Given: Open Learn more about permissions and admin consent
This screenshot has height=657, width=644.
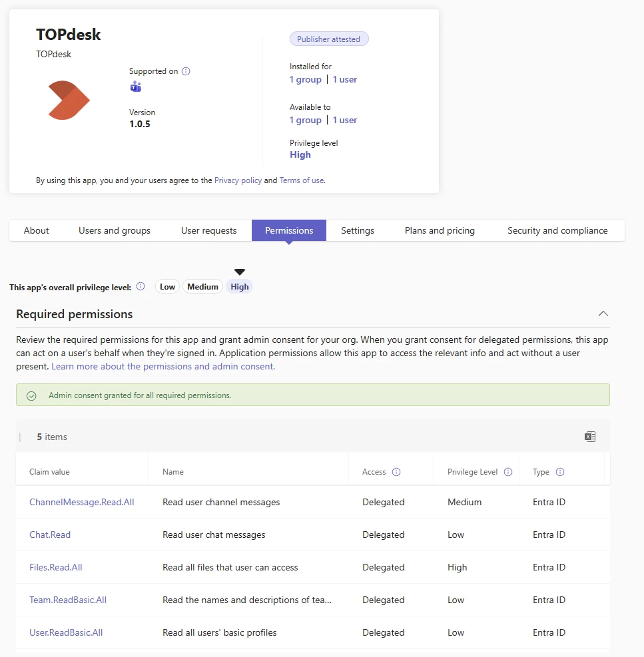Looking at the screenshot, I should pos(163,366).
